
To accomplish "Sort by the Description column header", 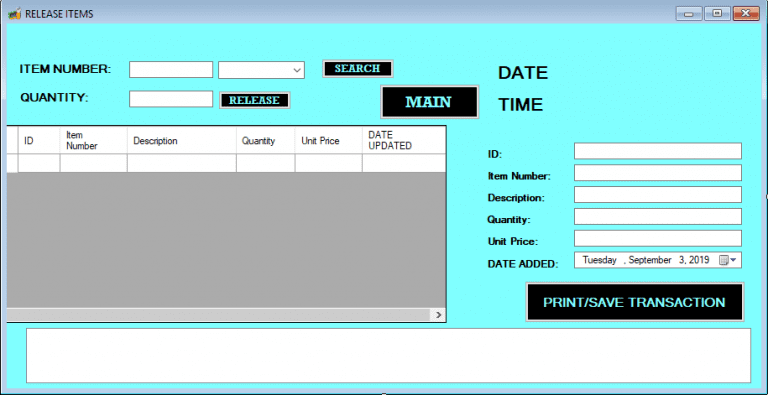I will click(181, 141).
